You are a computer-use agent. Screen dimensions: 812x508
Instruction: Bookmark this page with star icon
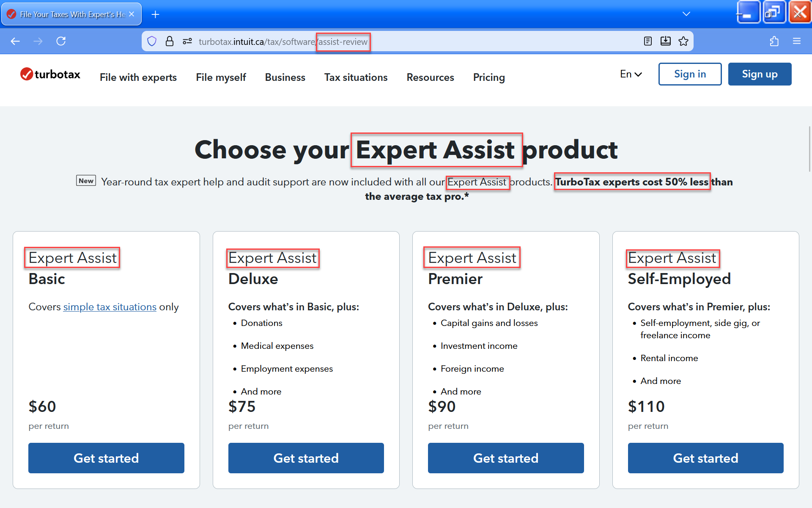[683, 41]
